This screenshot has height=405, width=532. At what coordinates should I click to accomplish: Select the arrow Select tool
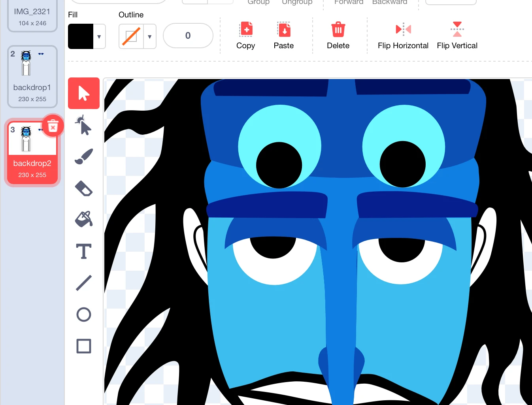pos(84,93)
